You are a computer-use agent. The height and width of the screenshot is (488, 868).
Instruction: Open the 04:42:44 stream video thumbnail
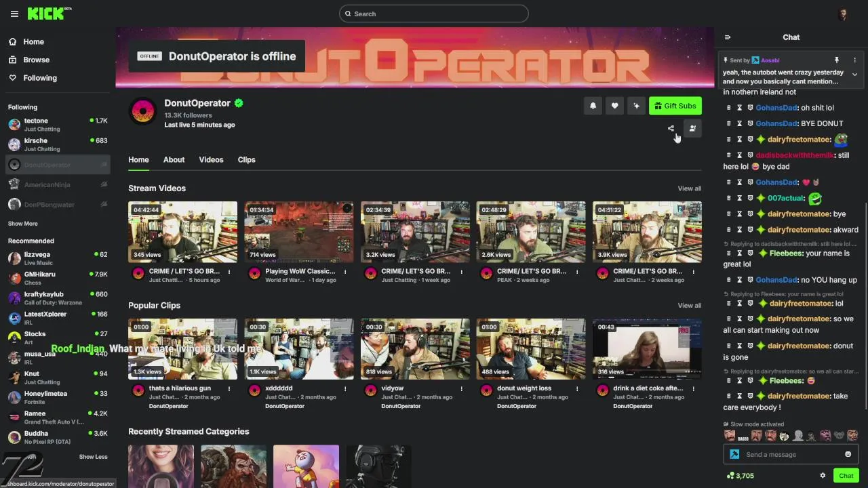(x=182, y=232)
